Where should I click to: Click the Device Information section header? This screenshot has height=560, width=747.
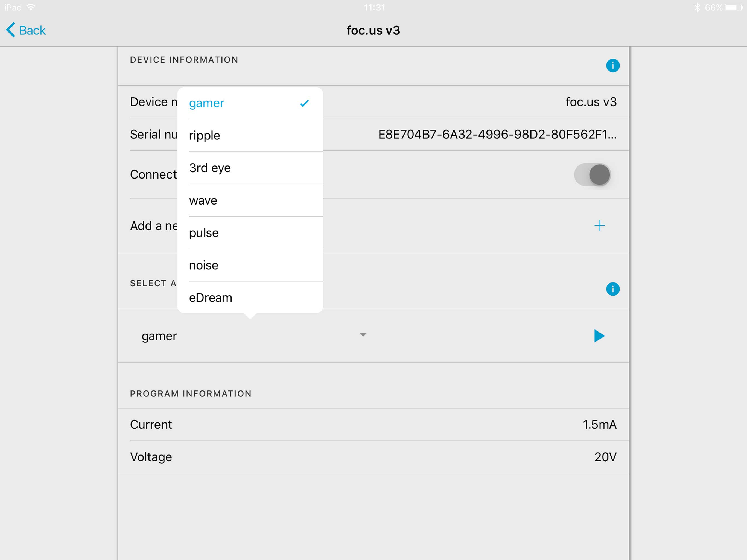pyautogui.click(x=184, y=60)
